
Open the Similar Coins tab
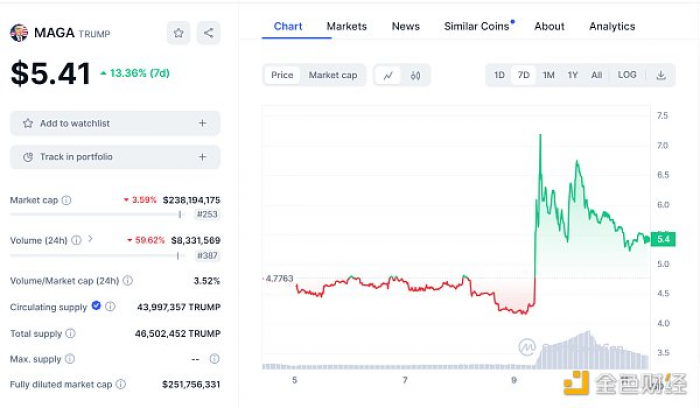pyautogui.click(x=477, y=26)
